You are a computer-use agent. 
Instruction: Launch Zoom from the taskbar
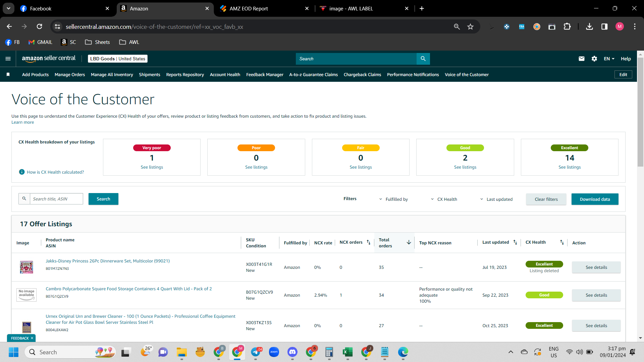(x=274, y=352)
